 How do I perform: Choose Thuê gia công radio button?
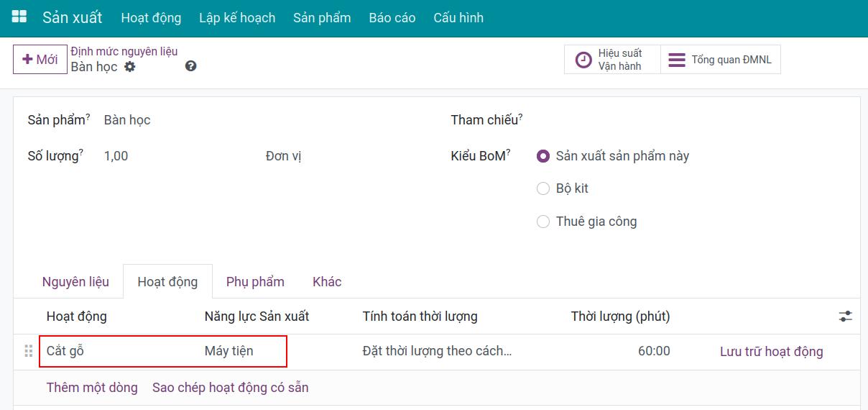pyautogui.click(x=543, y=222)
